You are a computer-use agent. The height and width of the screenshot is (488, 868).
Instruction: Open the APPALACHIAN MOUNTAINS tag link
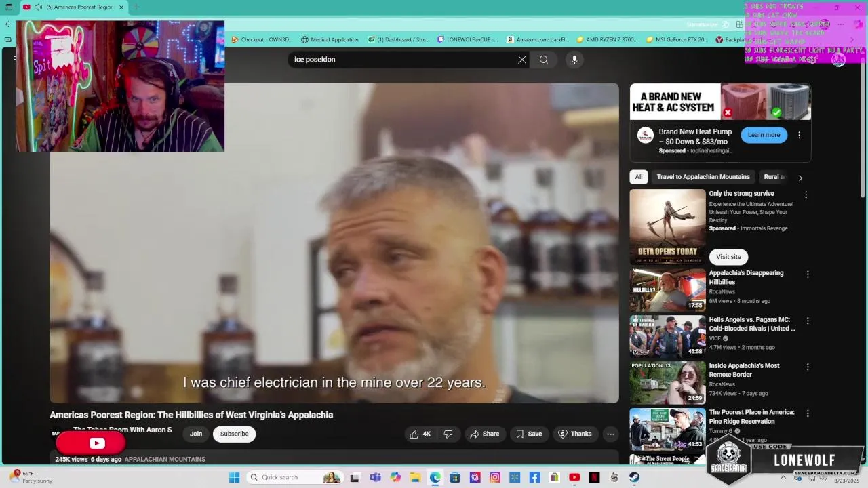(x=165, y=460)
